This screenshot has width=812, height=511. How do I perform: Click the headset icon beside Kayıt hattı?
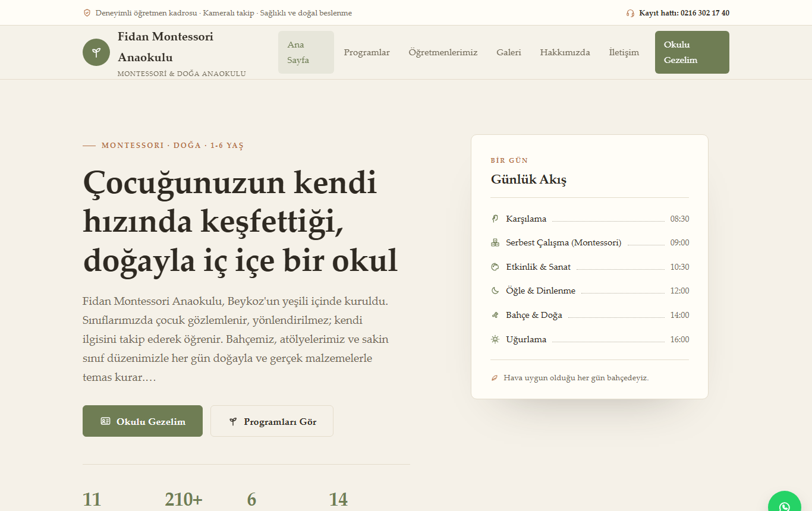click(630, 13)
